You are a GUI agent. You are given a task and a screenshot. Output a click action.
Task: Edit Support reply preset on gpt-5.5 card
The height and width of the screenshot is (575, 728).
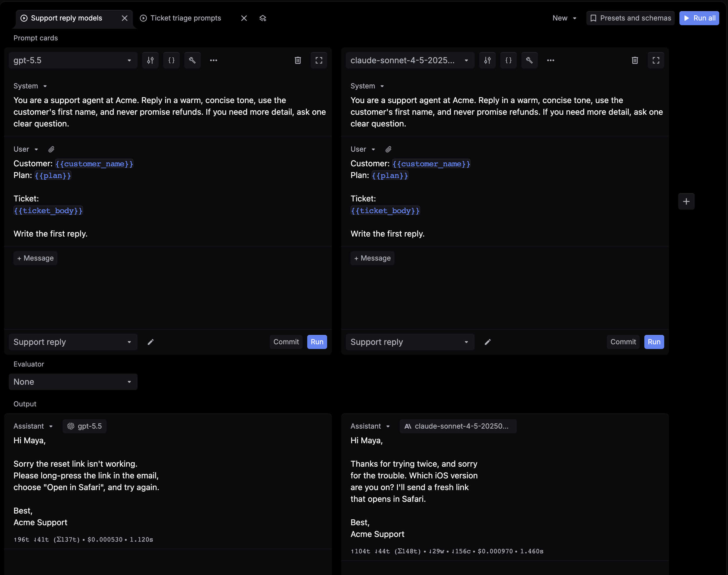point(151,342)
